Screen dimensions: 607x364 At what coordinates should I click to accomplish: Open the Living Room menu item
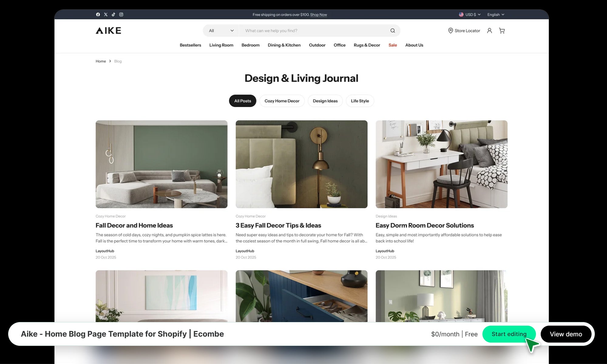point(221,45)
